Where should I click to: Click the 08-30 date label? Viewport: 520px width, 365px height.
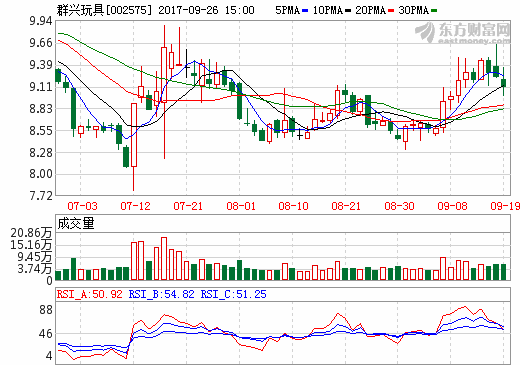[399, 206]
